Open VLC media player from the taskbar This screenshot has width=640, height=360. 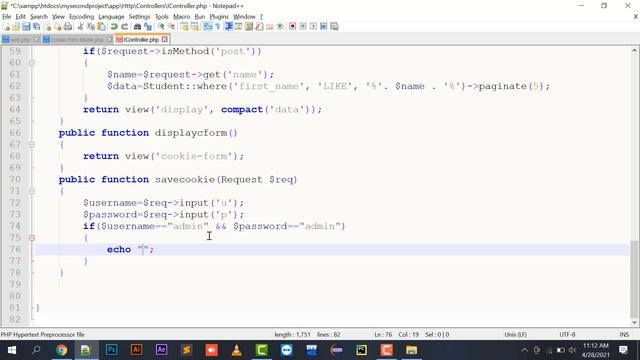pos(236,350)
